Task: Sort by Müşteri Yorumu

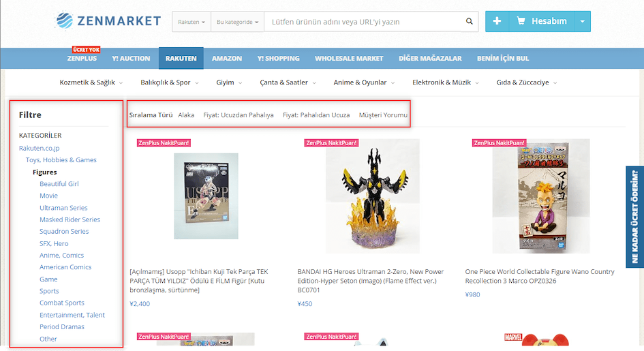Action: (383, 115)
